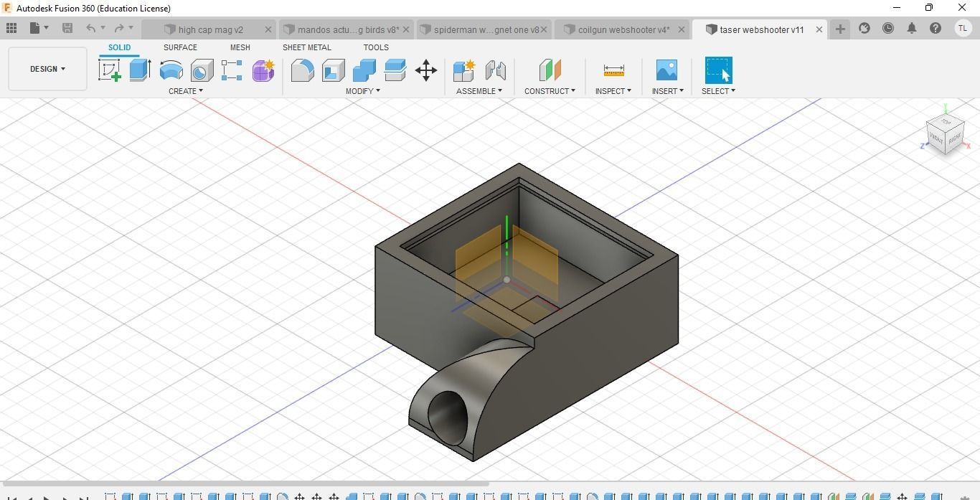Add a new design tab with plus

click(x=840, y=29)
